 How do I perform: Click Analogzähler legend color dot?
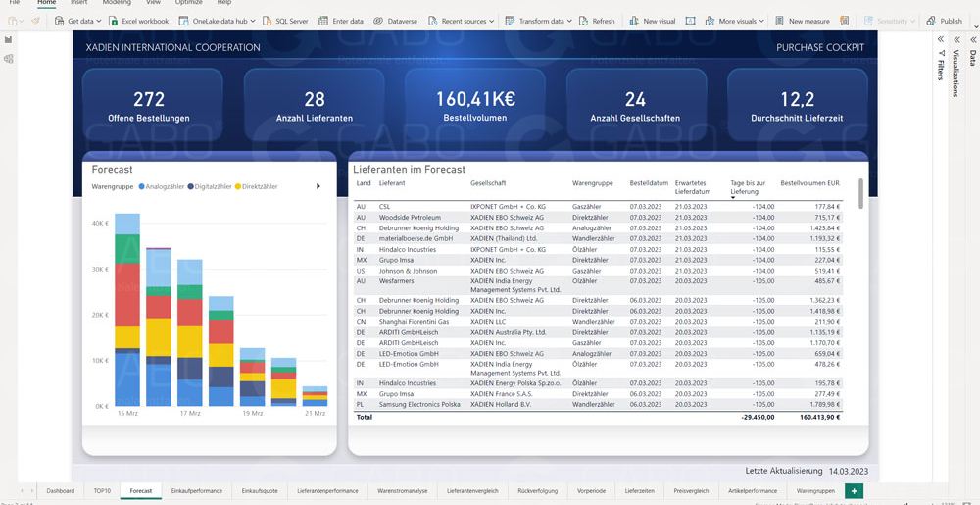(x=142, y=186)
